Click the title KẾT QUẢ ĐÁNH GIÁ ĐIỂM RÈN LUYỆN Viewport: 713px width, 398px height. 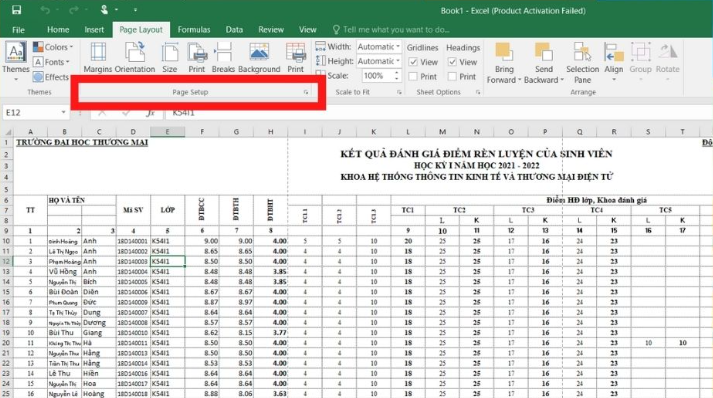pyautogui.click(x=476, y=154)
